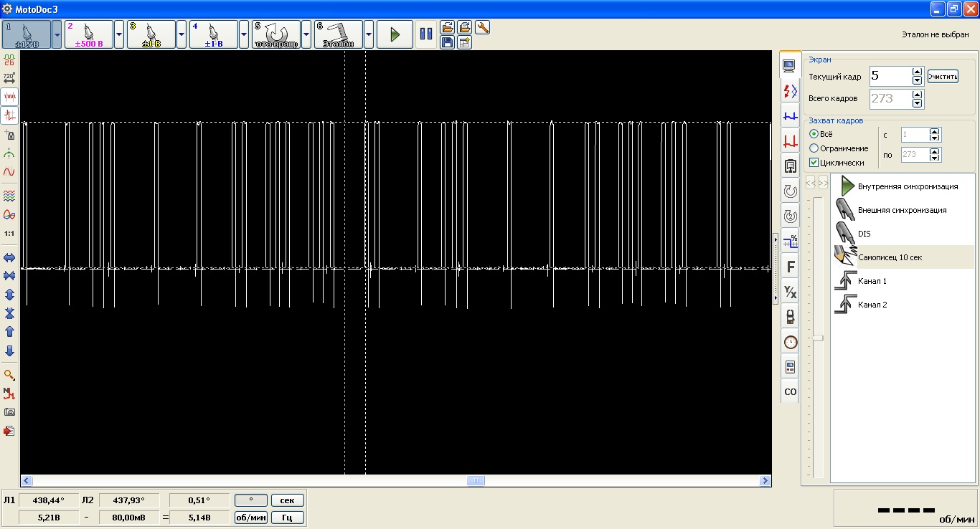Screen dimensions: 980x529
Task: Select Канал 2 trigger mode
Action: point(903,305)
